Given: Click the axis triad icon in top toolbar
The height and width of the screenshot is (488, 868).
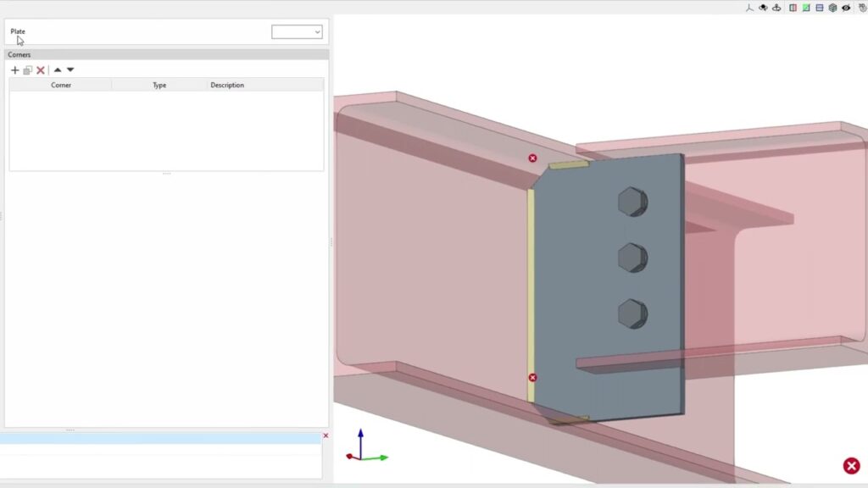Looking at the screenshot, I should [749, 8].
